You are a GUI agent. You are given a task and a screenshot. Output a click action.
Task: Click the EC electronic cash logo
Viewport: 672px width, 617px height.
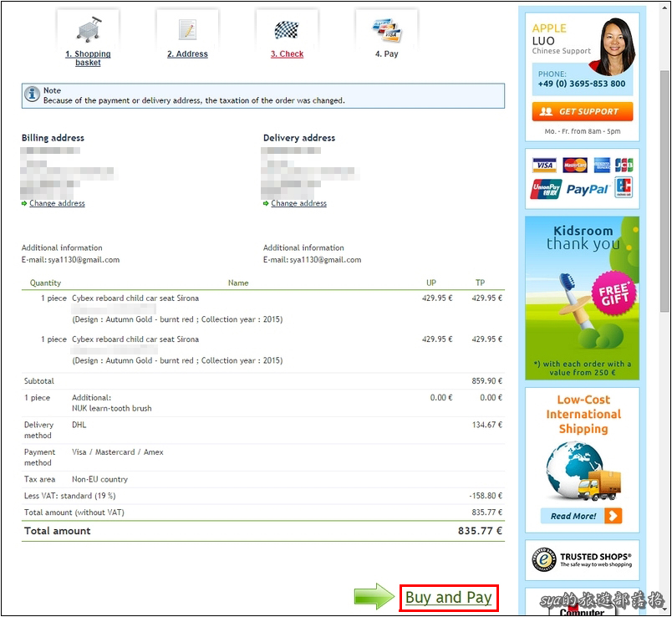pos(624,187)
